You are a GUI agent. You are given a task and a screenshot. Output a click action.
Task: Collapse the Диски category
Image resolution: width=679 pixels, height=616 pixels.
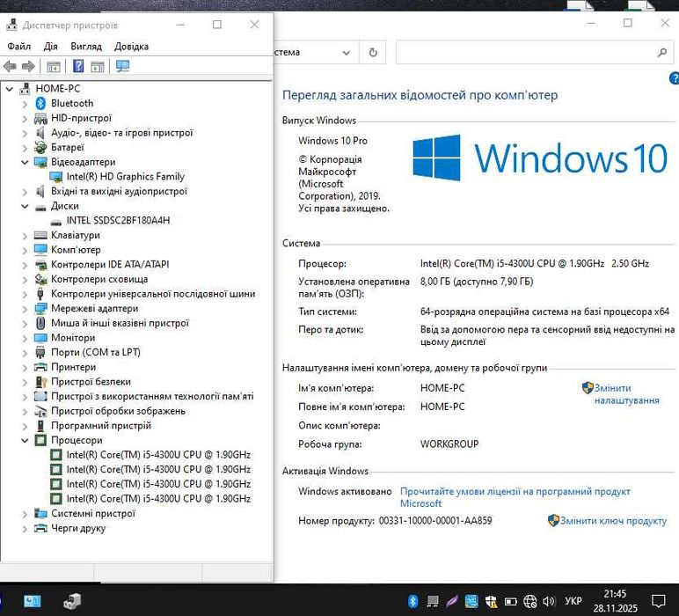point(25,206)
